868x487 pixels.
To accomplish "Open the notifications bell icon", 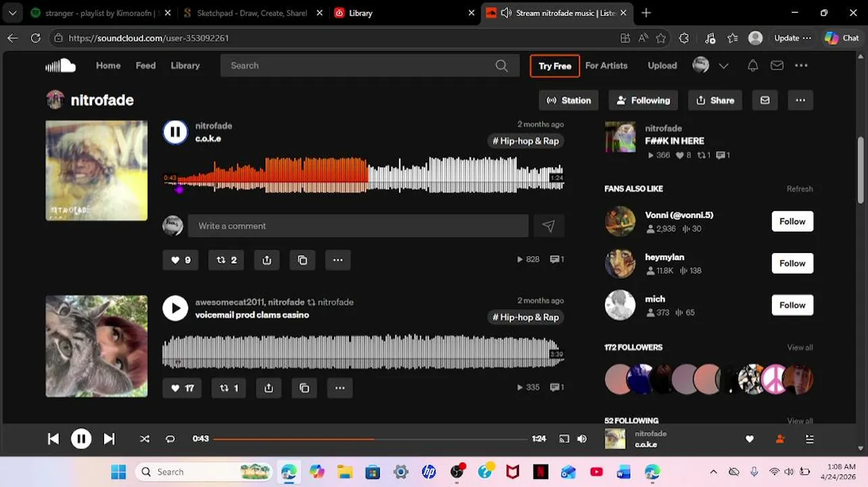I will pos(752,66).
